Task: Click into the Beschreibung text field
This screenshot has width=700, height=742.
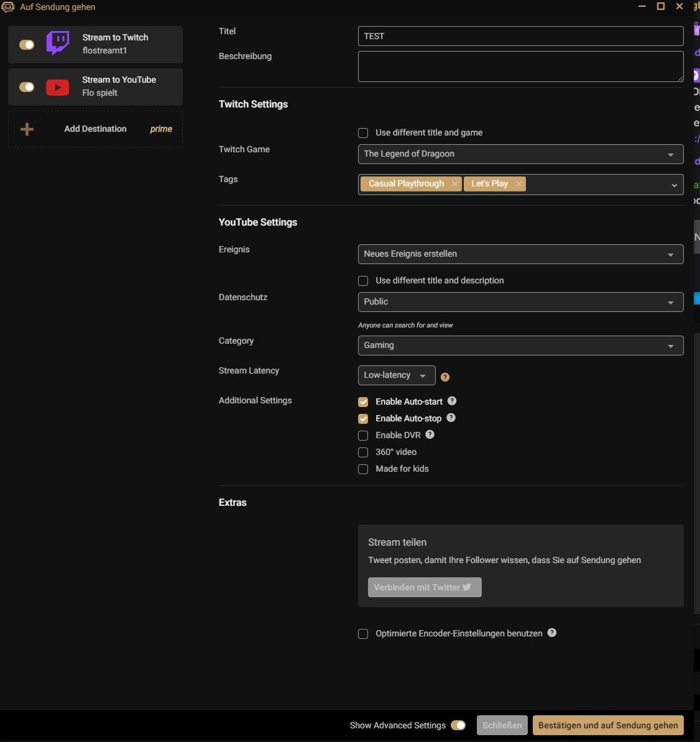Action: (x=520, y=66)
